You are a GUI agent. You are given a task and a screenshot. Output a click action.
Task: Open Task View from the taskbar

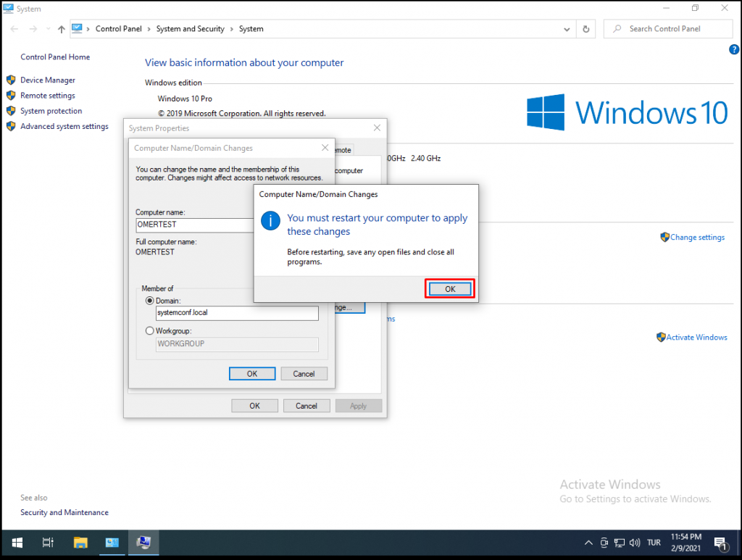click(x=48, y=542)
